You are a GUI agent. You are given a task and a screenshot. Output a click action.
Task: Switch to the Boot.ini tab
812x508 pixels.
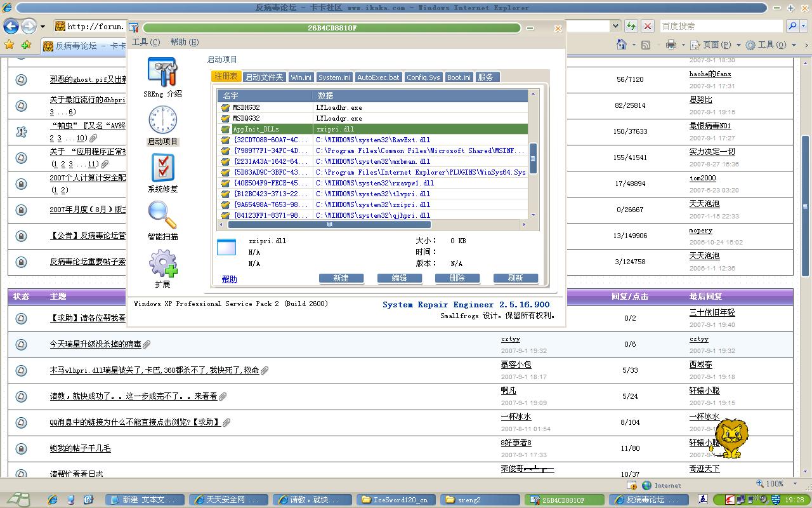click(459, 77)
